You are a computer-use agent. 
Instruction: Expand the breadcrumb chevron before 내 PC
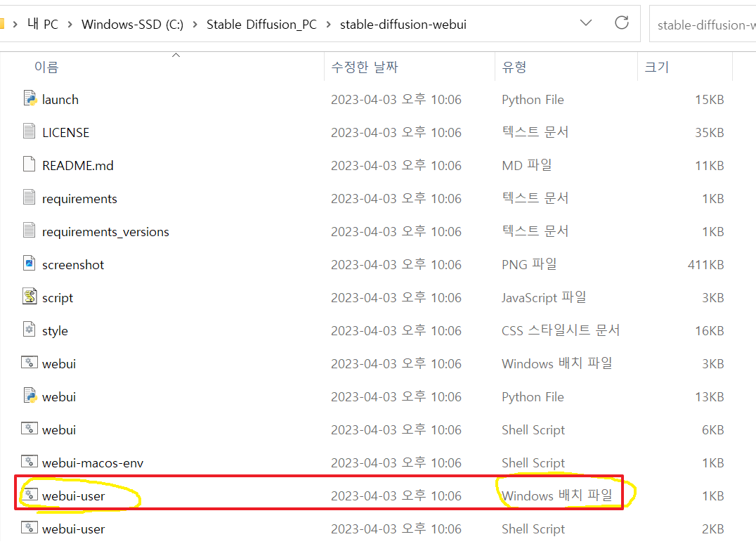(x=15, y=24)
